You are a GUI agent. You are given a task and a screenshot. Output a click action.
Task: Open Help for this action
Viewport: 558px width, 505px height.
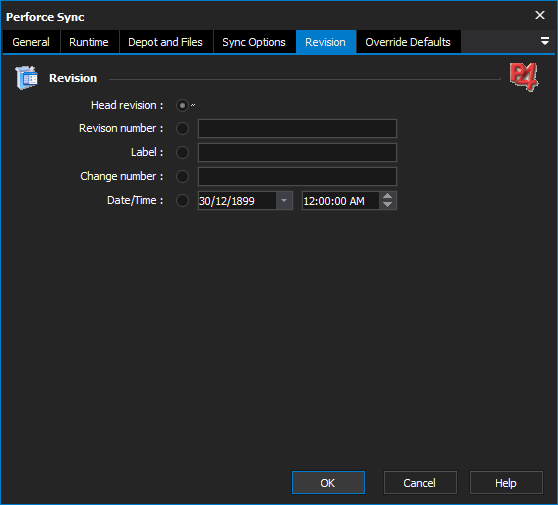(506, 483)
